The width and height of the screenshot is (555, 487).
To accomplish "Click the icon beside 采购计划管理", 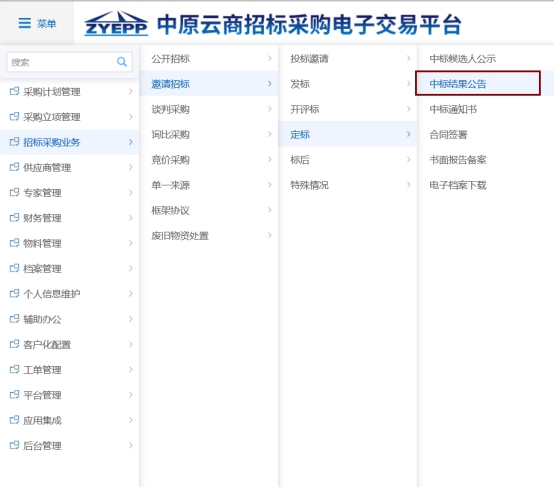I will click(x=14, y=91).
